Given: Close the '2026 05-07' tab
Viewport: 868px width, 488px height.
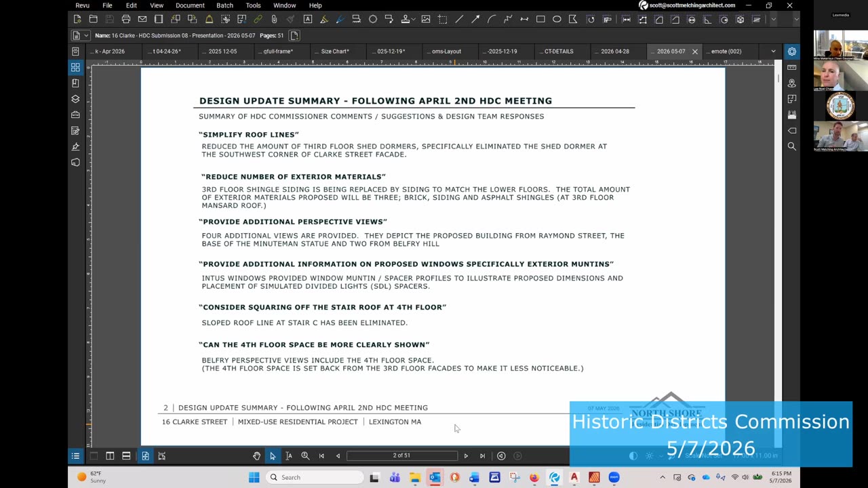Looking at the screenshot, I should click(x=694, y=52).
